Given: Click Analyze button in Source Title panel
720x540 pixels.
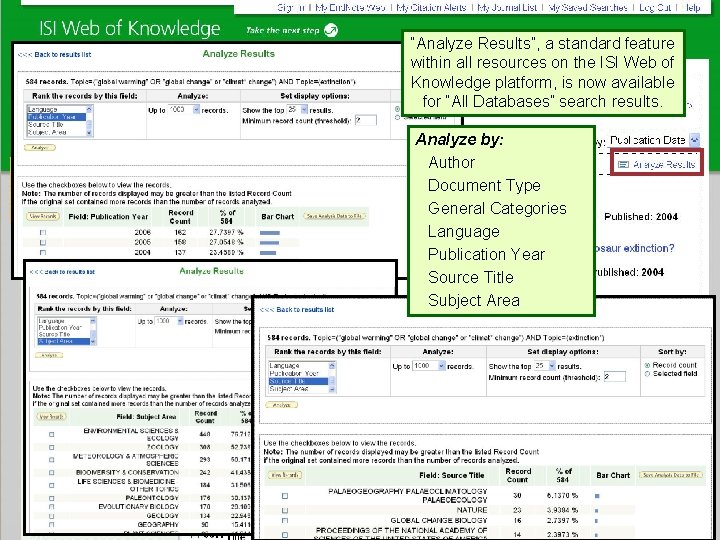Looking at the screenshot, I should [x=281, y=405].
